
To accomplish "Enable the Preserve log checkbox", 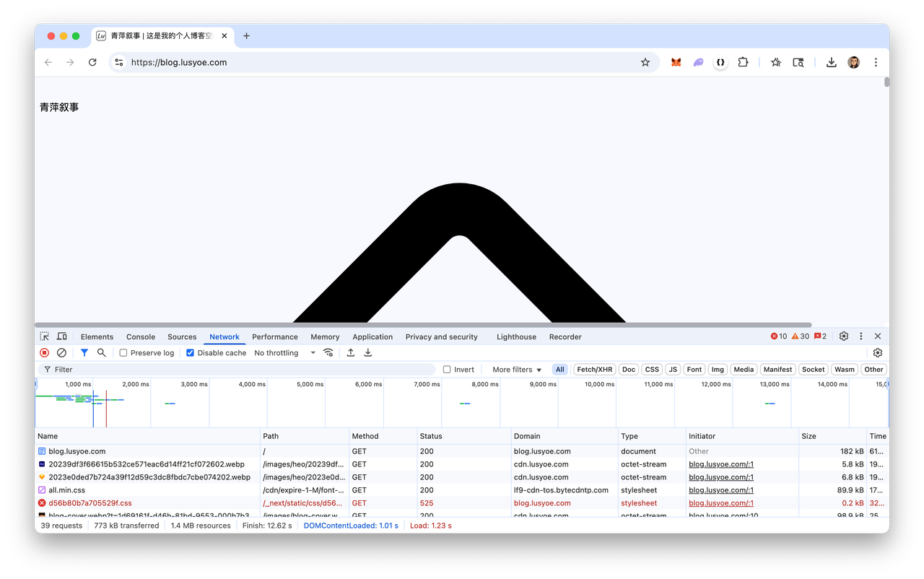I will (123, 353).
